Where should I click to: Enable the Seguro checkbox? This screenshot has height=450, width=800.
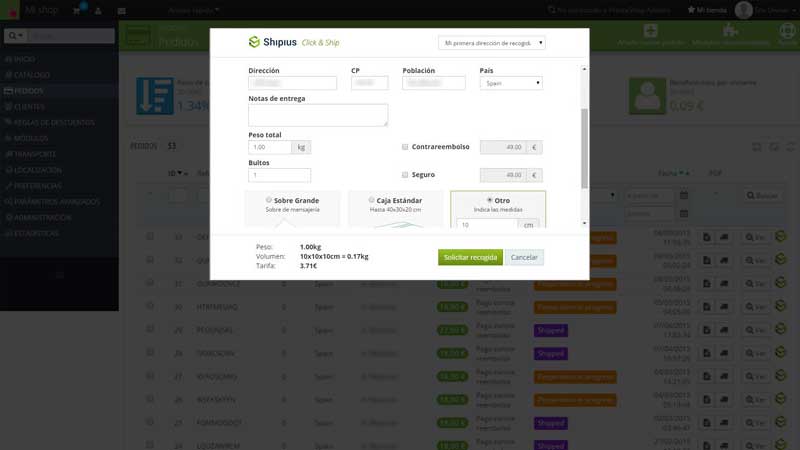point(405,175)
